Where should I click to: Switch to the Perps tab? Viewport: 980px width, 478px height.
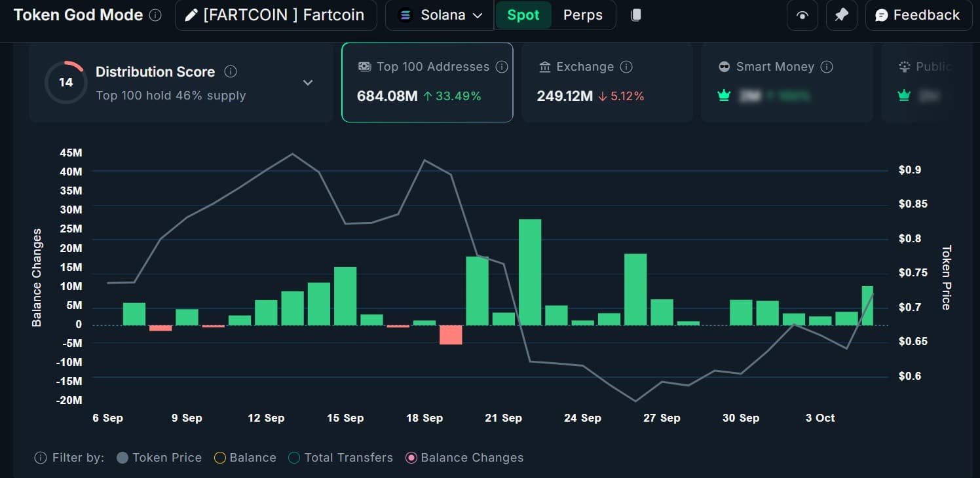coord(582,15)
